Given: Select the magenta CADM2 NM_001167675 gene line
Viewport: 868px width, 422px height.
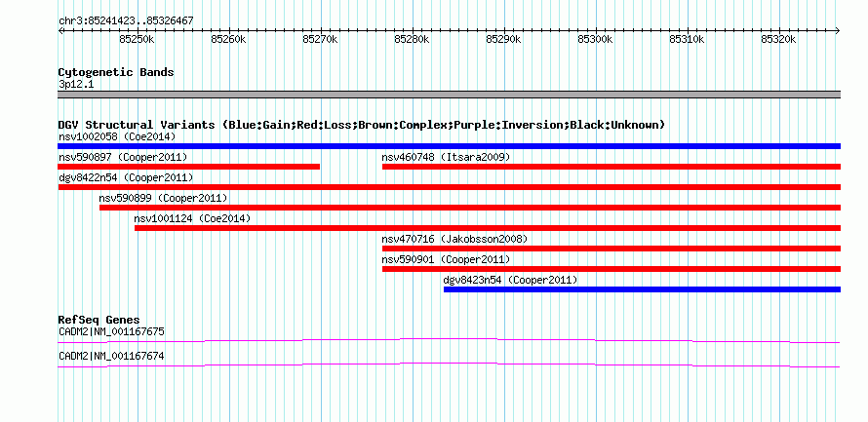Looking at the screenshot, I should coord(449,341).
